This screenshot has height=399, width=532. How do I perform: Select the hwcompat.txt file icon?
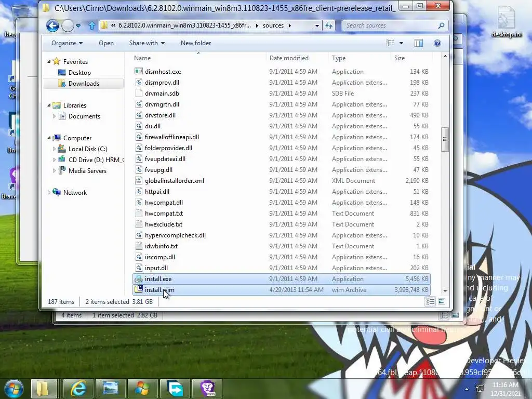[138, 214]
